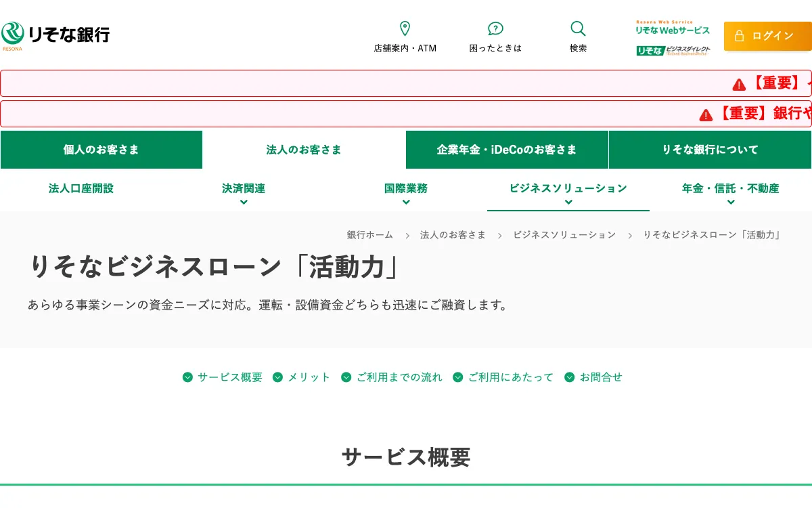The width and height of the screenshot is (812, 508).
Task: Click 店舗案内・ATM label text
Action: pos(405,49)
